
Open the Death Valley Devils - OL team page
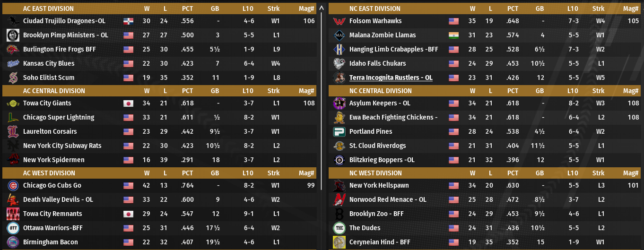[x=58, y=200]
